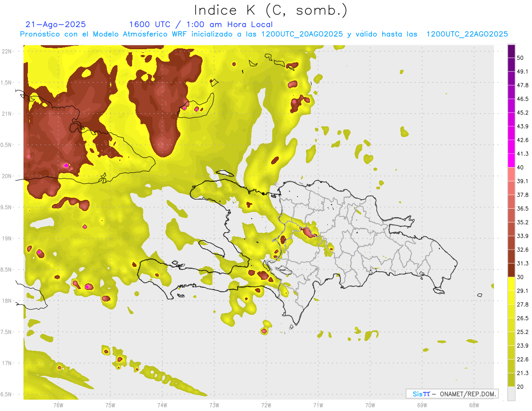Viewport: 532px width, 411px height.
Task: Click the "42.6" color scale value
Action: coord(523,140)
